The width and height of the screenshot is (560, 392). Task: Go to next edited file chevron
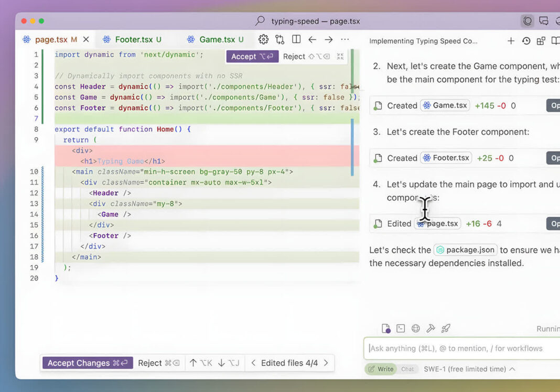click(326, 363)
